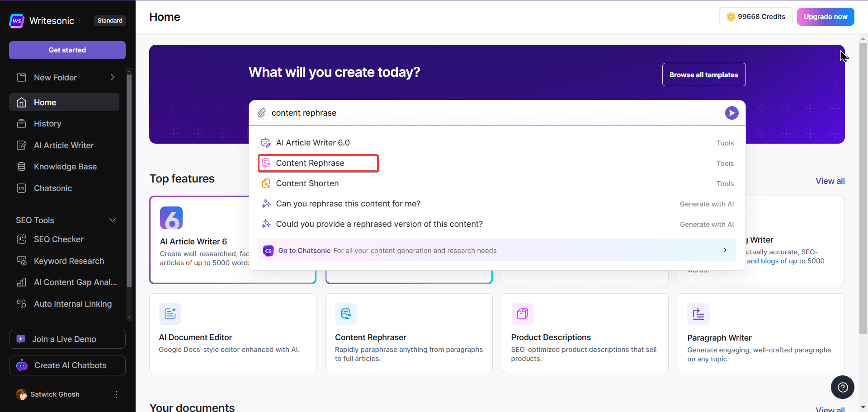Click the sidebar vertical scrollbar

[x=129, y=181]
